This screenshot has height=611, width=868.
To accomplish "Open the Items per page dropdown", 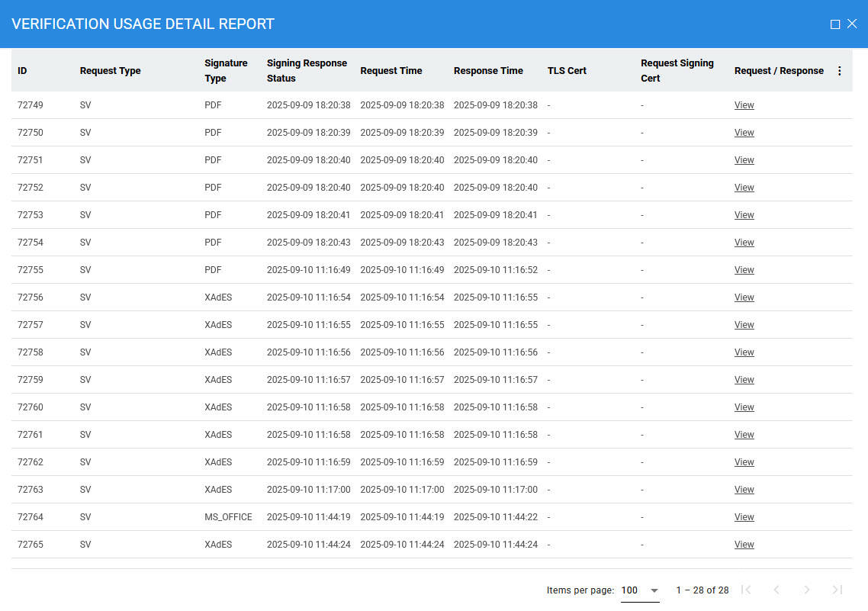I will tap(639, 590).
